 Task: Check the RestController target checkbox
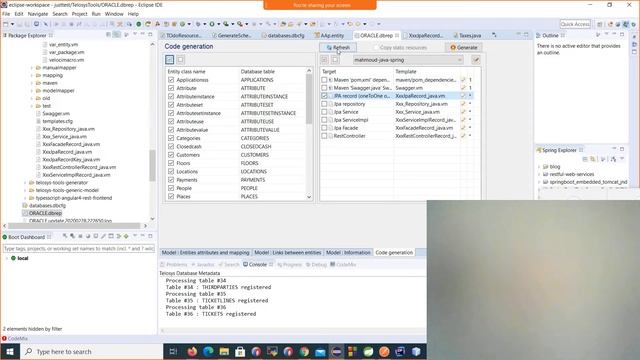click(324, 136)
